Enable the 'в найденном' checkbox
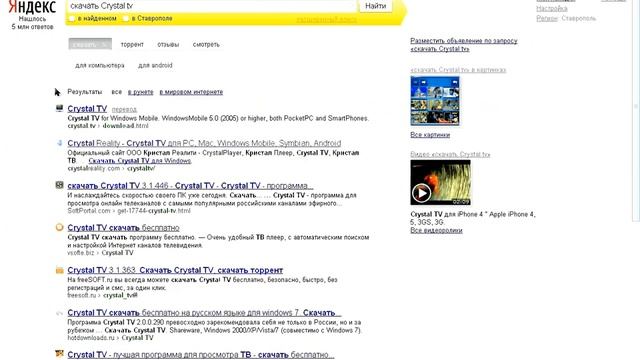This screenshot has height=360, width=640. point(72,18)
